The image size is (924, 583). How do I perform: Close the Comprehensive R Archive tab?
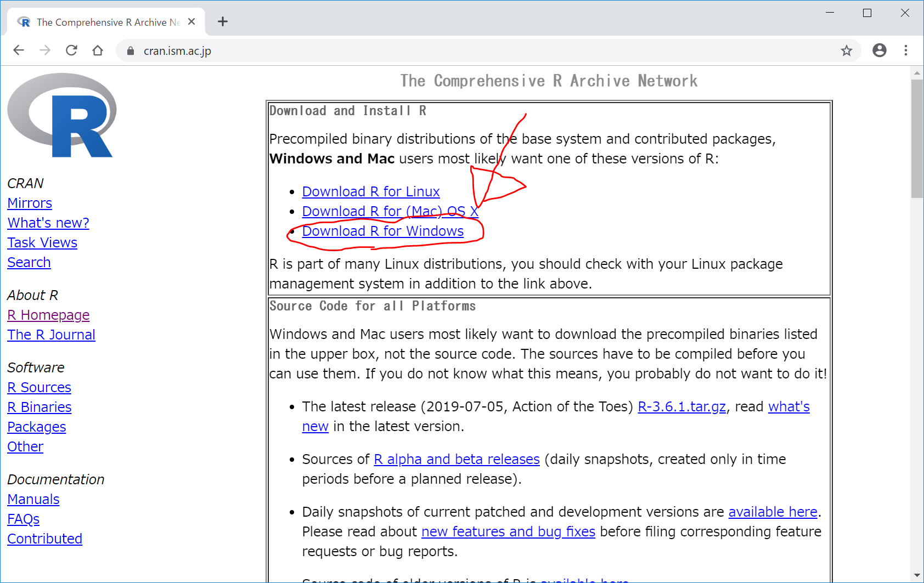tap(191, 21)
